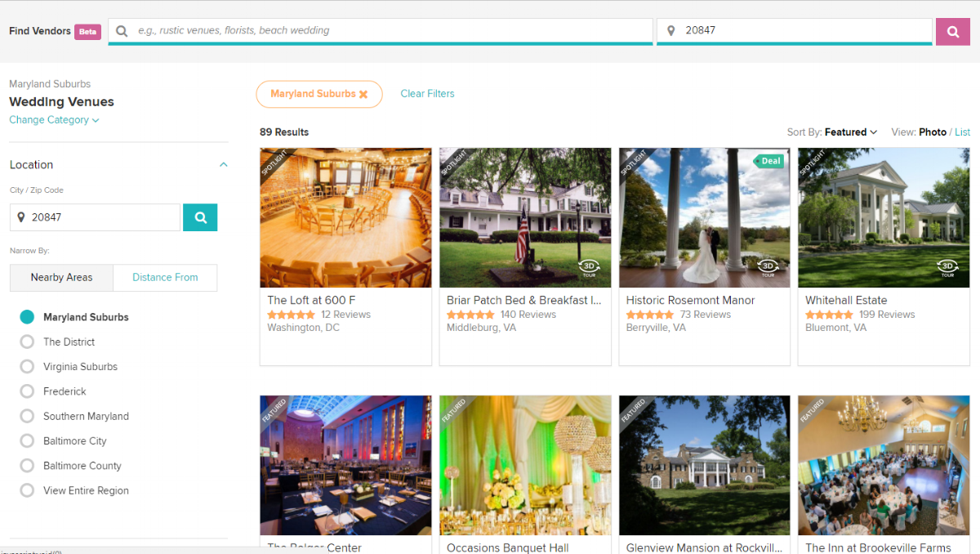Click 140 Reviews on Briar Patch listing
The height and width of the screenshot is (554, 980).
pyautogui.click(x=528, y=315)
